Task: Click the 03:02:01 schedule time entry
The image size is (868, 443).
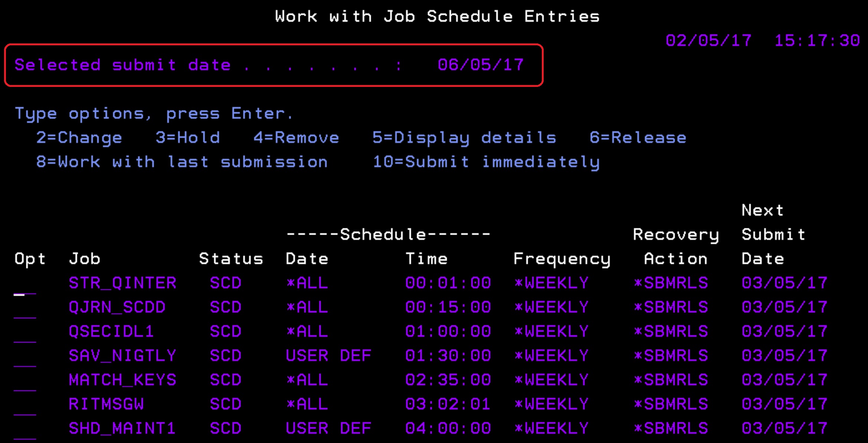Action: click(x=448, y=404)
